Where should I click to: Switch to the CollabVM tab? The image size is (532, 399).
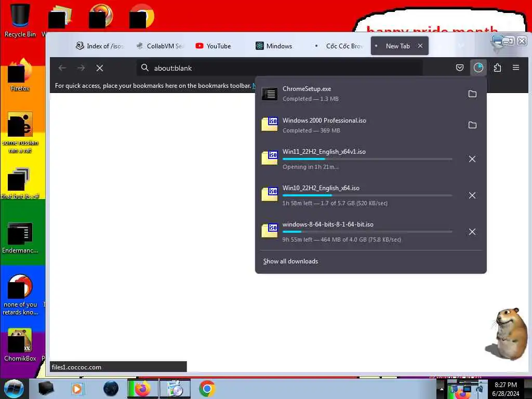pos(159,46)
